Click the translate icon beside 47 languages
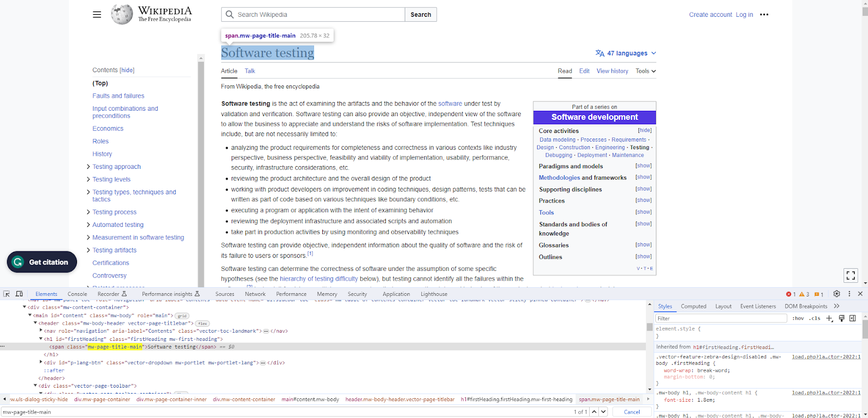This screenshot has height=418, width=868. coord(599,53)
